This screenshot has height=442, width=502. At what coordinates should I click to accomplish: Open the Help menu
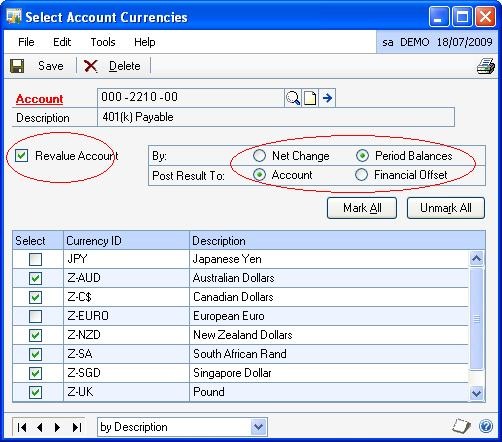coord(145,42)
